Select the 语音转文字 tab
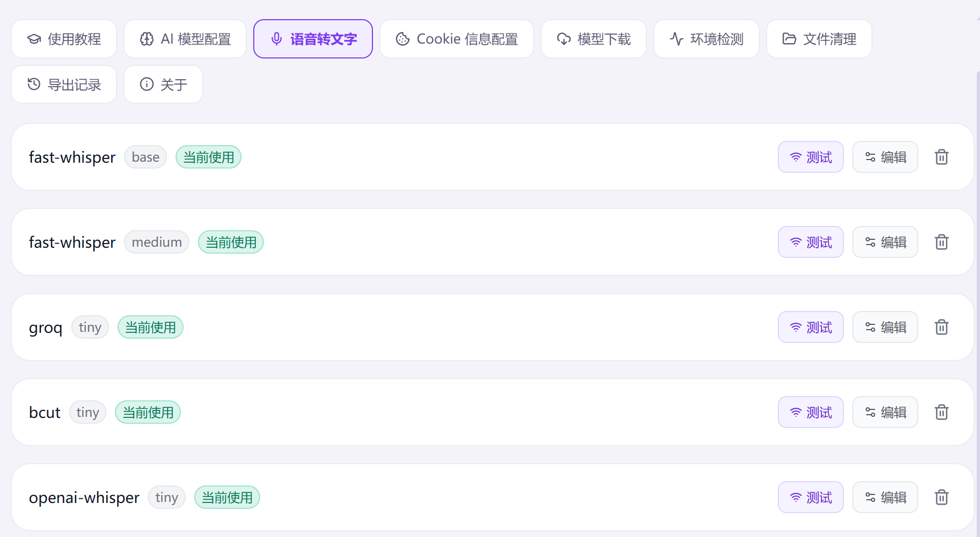This screenshot has height=537, width=980. point(313,39)
